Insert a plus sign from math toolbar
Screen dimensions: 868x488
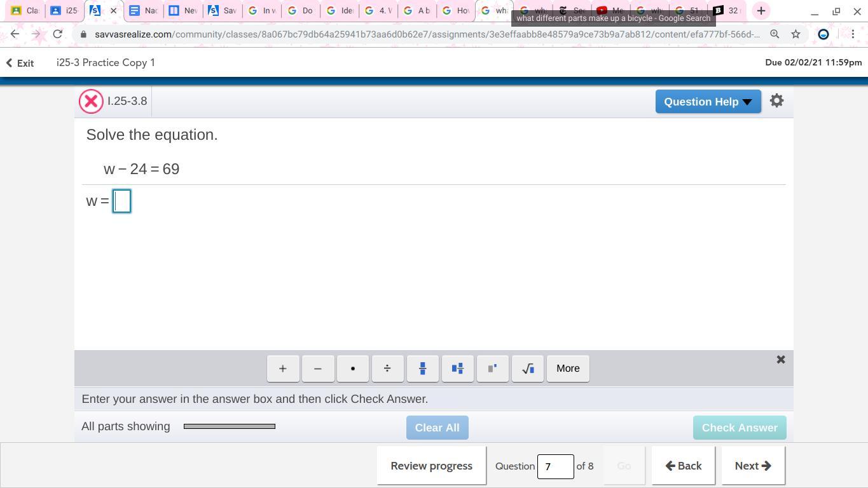point(283,369)
